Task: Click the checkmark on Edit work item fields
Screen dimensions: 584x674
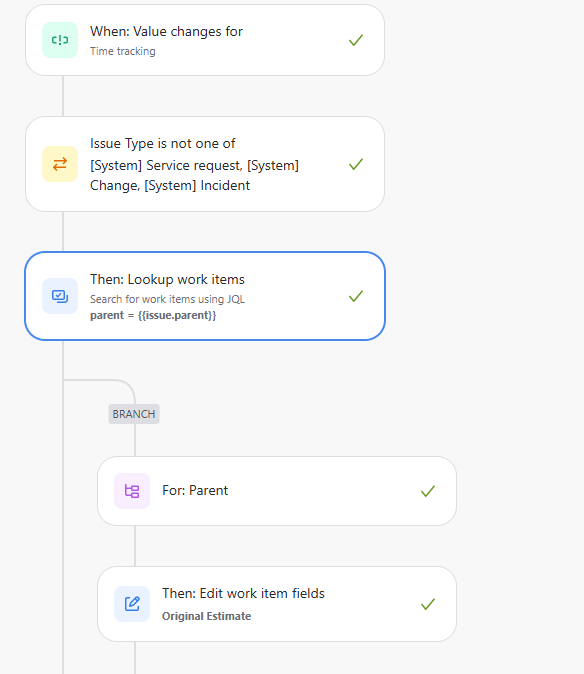Action: [x=428, y=604]
